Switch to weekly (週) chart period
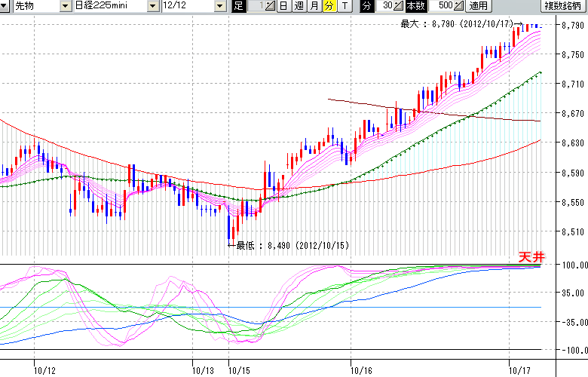Image resolution: width=588 pixels, height=377 pixels. coord(299,6)
